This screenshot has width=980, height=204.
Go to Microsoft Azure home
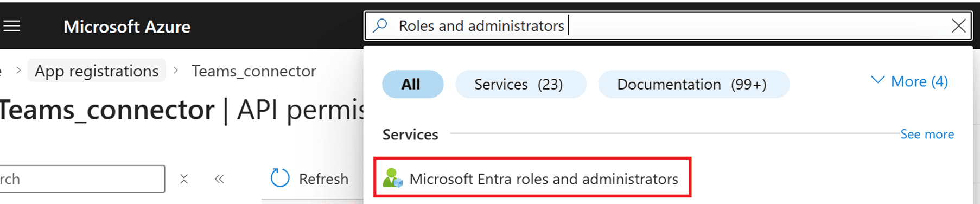[x=127, y=27]
